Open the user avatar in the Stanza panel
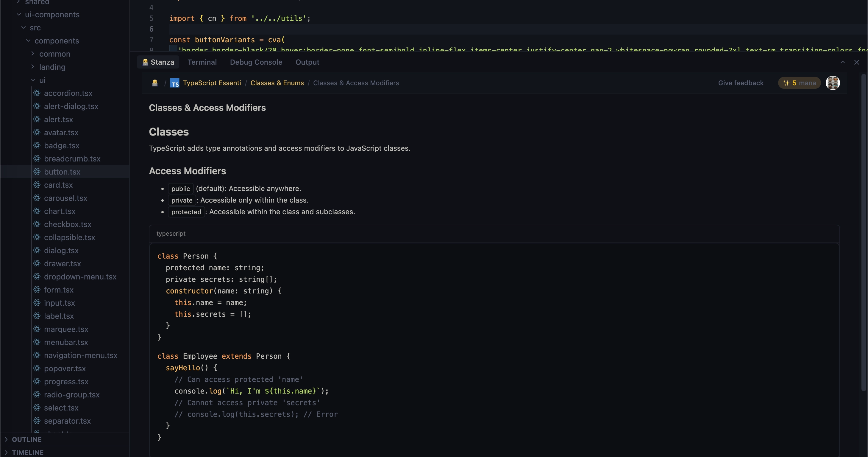The height and width of the screenshot is (457, 868). click(x=833, y=83)
